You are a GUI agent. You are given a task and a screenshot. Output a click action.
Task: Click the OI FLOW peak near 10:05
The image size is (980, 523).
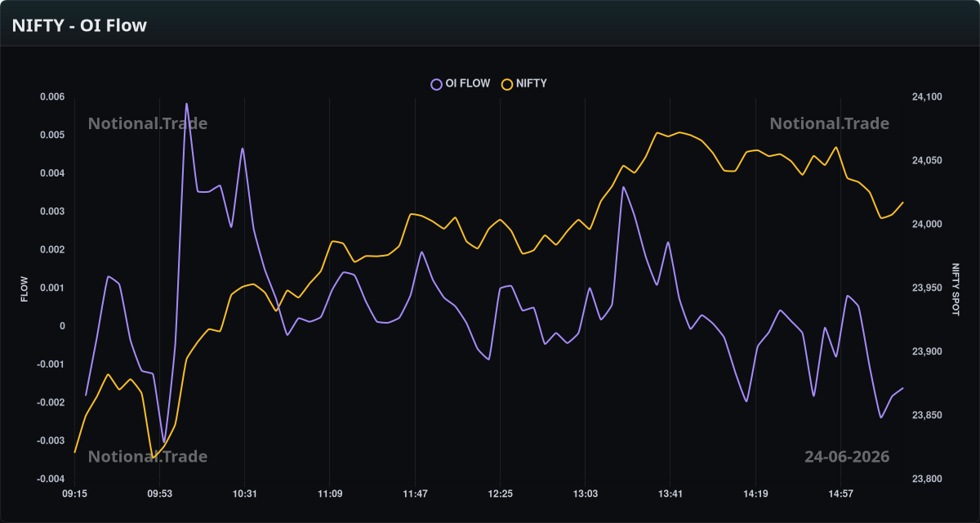pyautogui.click(x=186, y=104)
